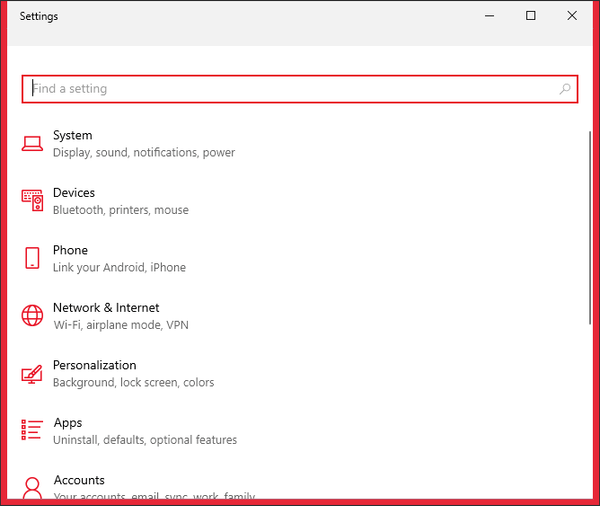Open the Personalization heading text

point(94,365)
